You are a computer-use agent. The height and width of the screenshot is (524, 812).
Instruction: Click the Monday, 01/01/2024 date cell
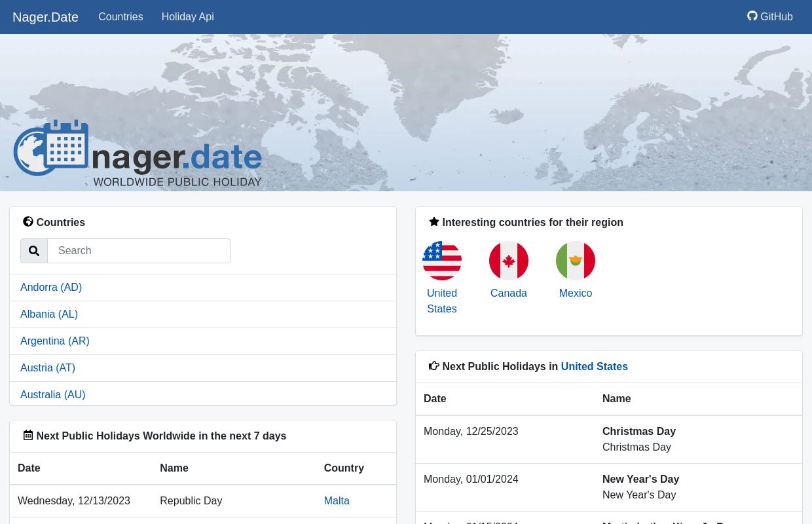[x=471, y=479]
